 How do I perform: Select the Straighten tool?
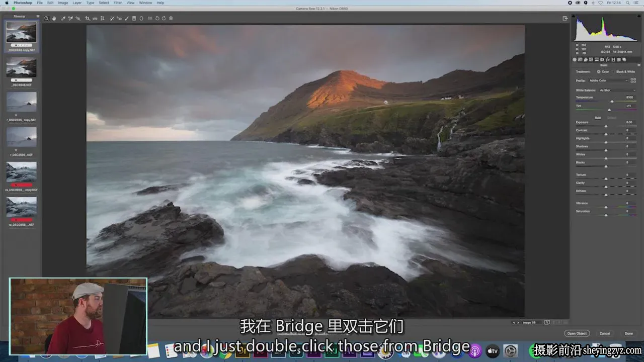[95, 18]
